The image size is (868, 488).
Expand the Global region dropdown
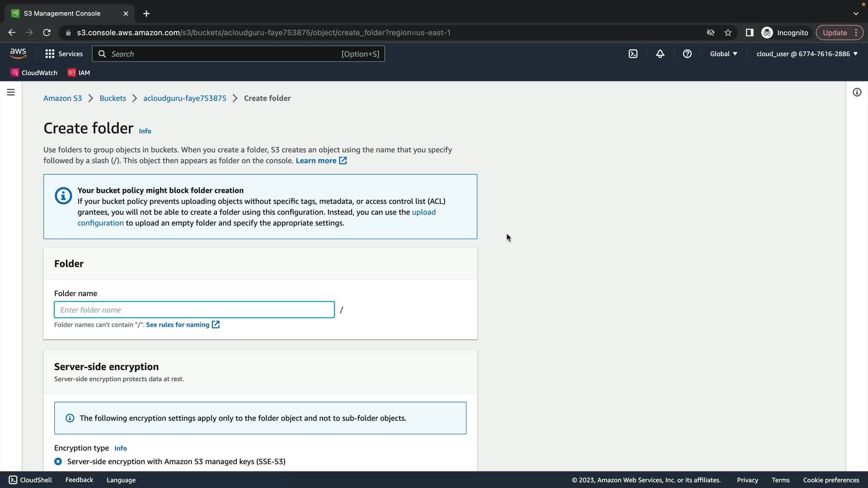click(x=723, y=54)
